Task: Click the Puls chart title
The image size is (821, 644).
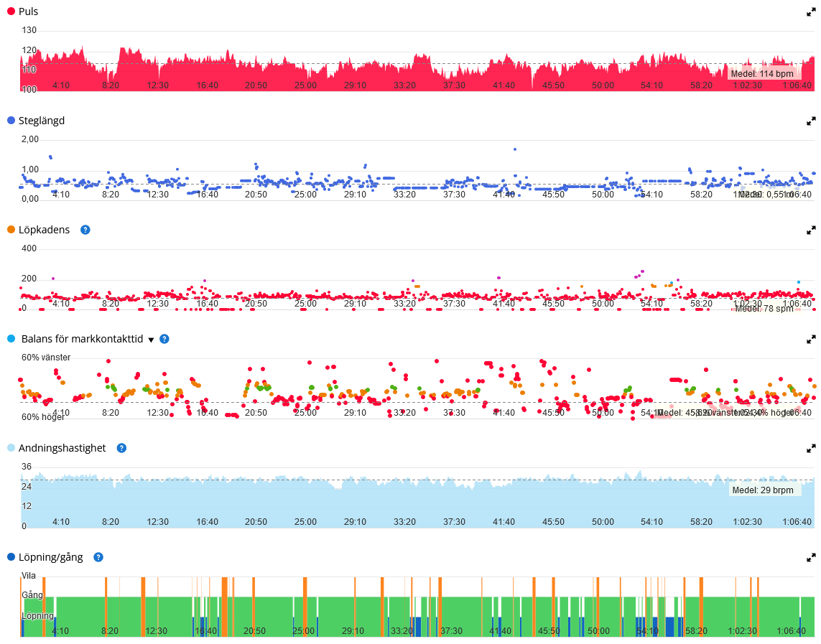Action: pos(28,11)
